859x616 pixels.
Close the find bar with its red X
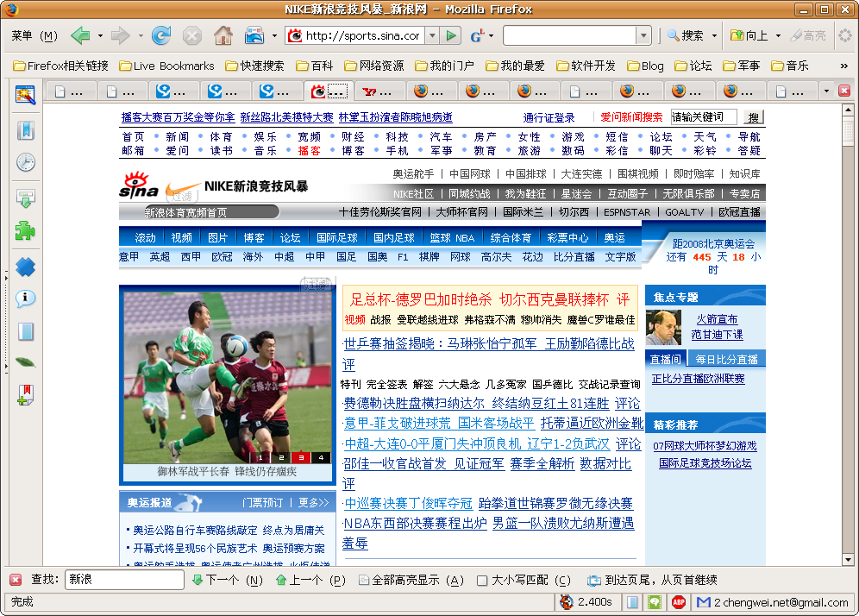16,580
